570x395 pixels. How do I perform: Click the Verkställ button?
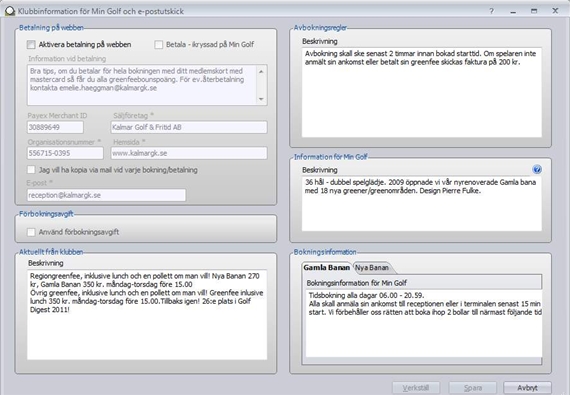point(416,388)
